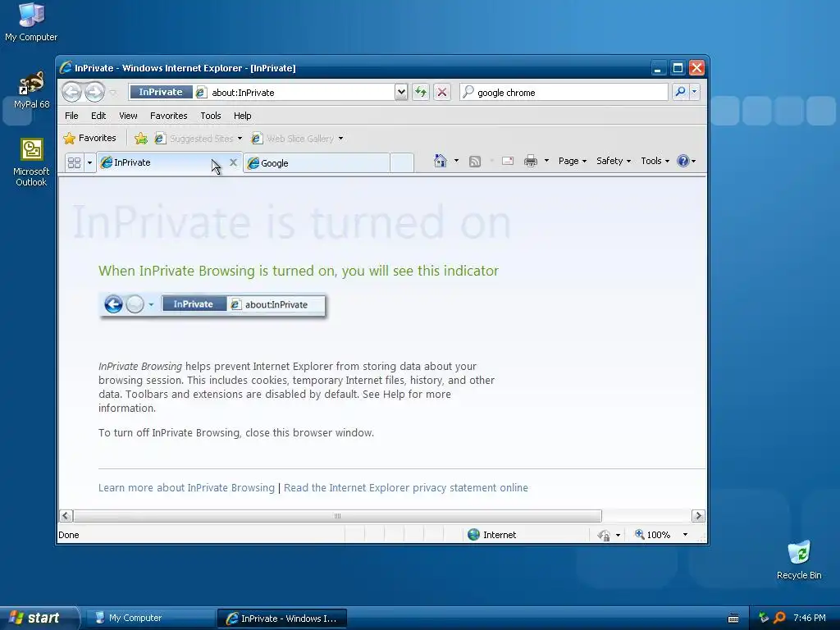Click the Internet zone globe in status bar
840x630 pixels.
click(x=473, y=535)
